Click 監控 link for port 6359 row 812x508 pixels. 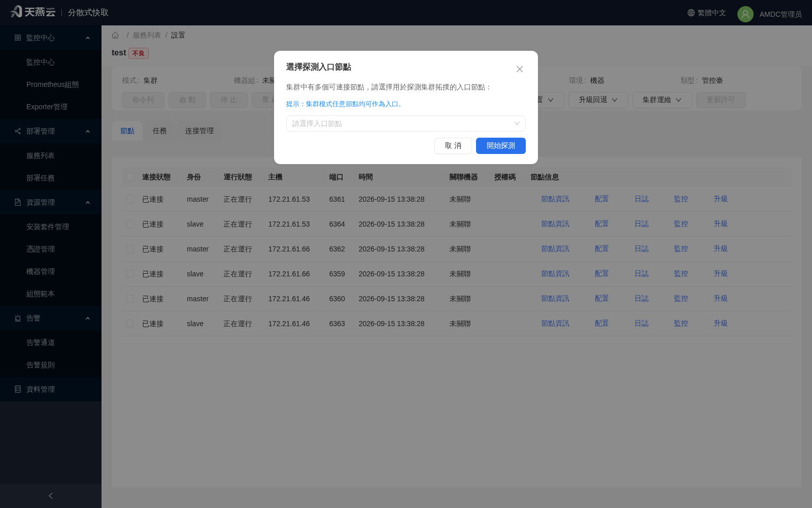click(681, 274)
